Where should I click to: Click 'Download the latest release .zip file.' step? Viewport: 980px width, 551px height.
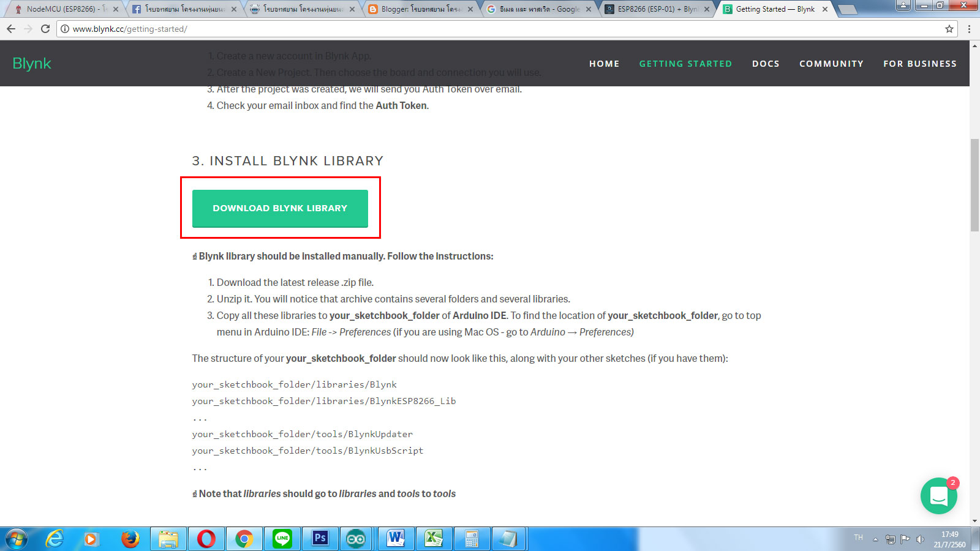point(295,282)
